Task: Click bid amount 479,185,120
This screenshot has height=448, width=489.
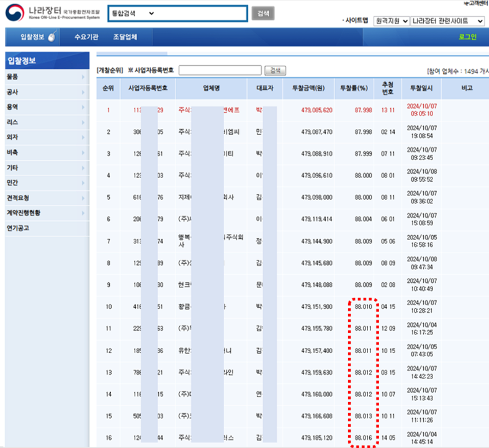Action: [x=317, y=438]
